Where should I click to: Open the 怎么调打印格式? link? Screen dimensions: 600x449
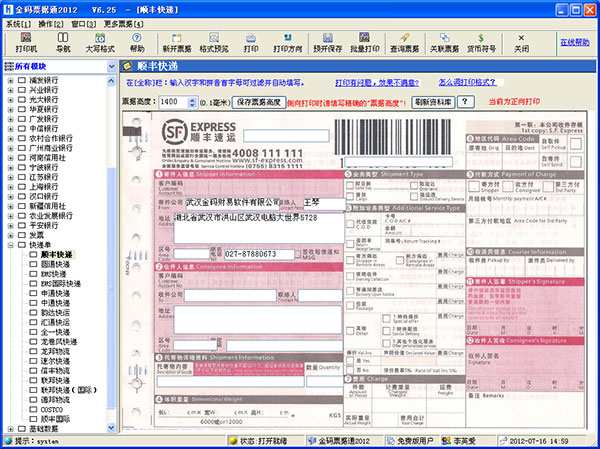tap(467, 82)
